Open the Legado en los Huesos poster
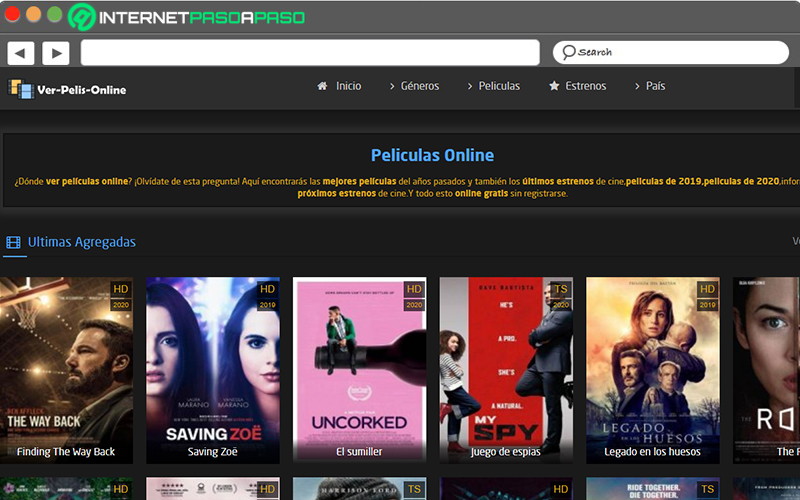800x500 pixels. click(x=653, y=370)
